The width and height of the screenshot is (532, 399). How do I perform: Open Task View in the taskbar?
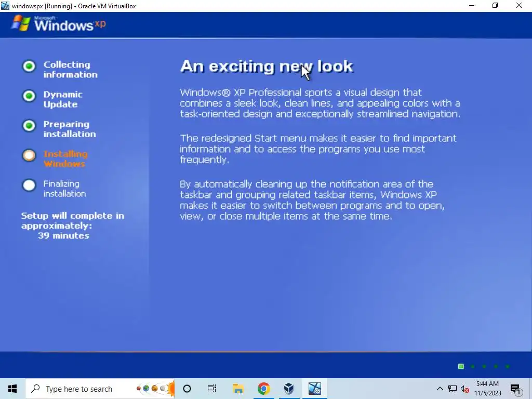(x=212, y=389)
